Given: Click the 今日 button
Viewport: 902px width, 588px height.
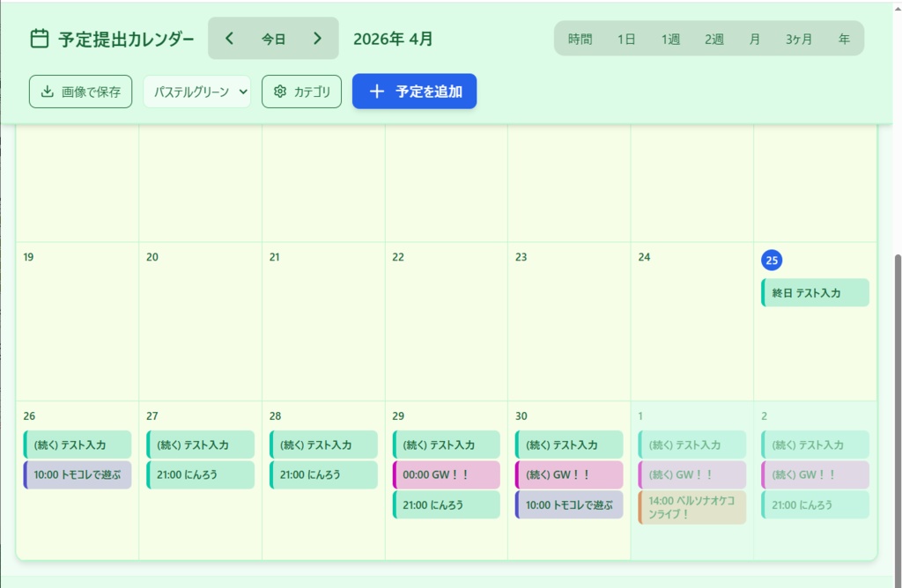Looking at the screenshot, I should (273, 39).
